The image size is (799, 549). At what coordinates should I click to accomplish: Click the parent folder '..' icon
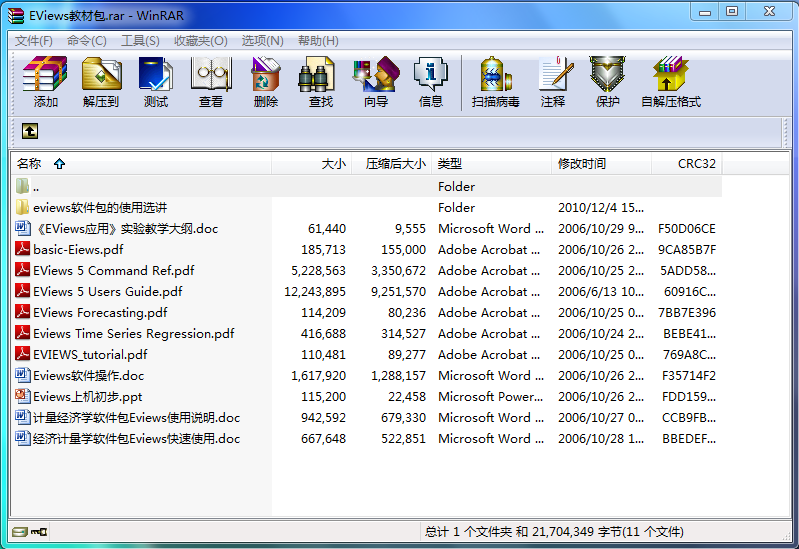tap(22, 186)
